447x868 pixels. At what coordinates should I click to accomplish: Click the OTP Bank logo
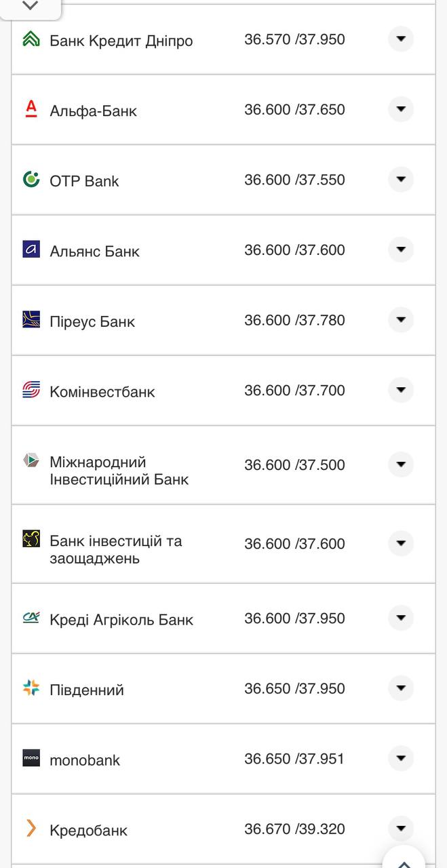coord(30,180)
